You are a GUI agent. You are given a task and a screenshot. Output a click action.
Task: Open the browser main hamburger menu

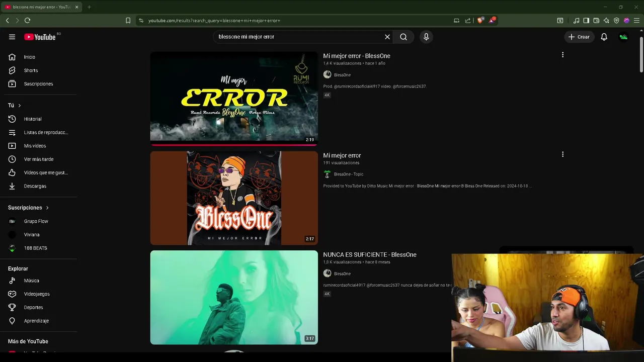[x=636, y=21]
